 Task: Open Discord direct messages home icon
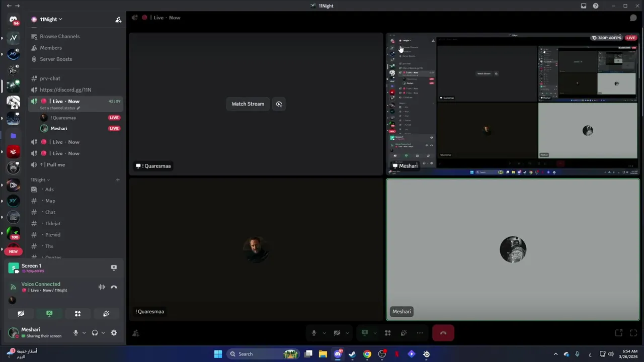(14, 20)
